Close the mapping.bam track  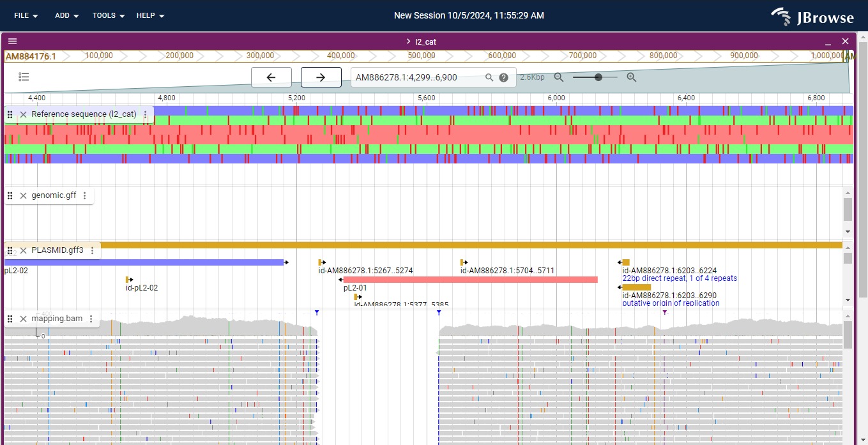coord(24,319)
